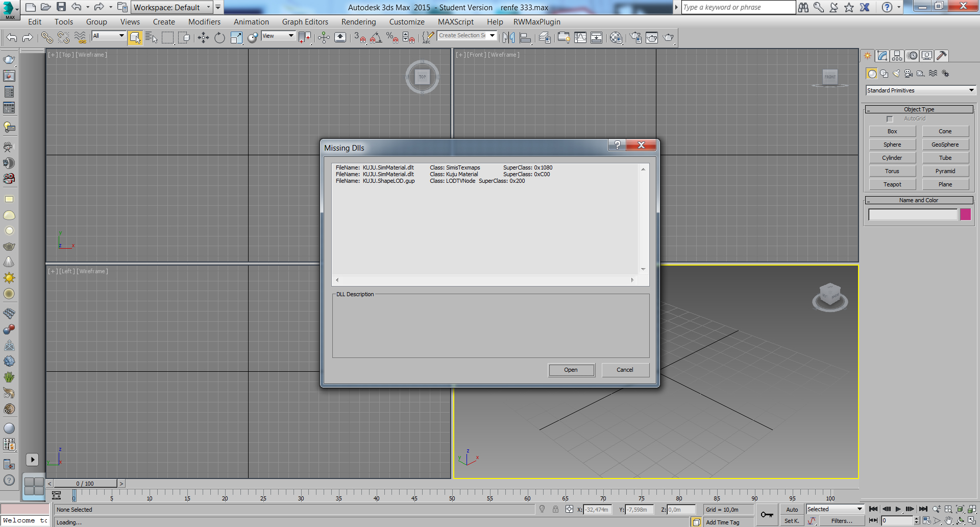Toggle Percent Snap
980x527 pixels.
[x=393, y=37]
